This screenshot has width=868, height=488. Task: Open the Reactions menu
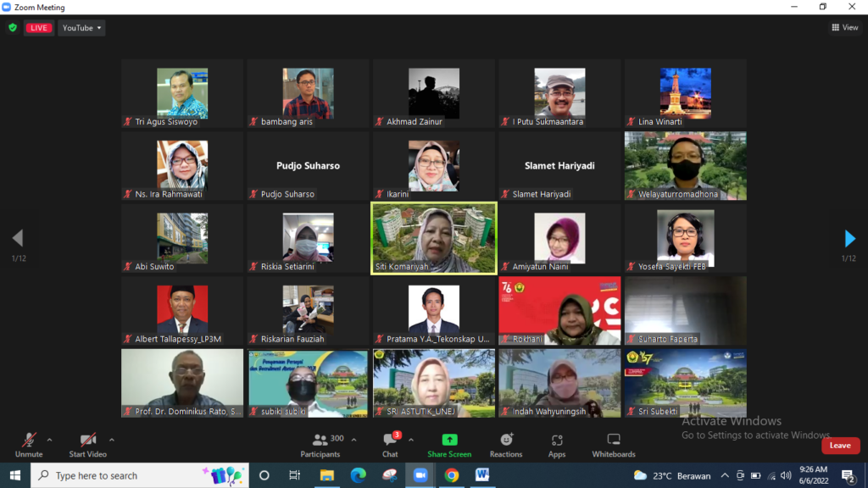pyautogui.click(x=506, y=444)
